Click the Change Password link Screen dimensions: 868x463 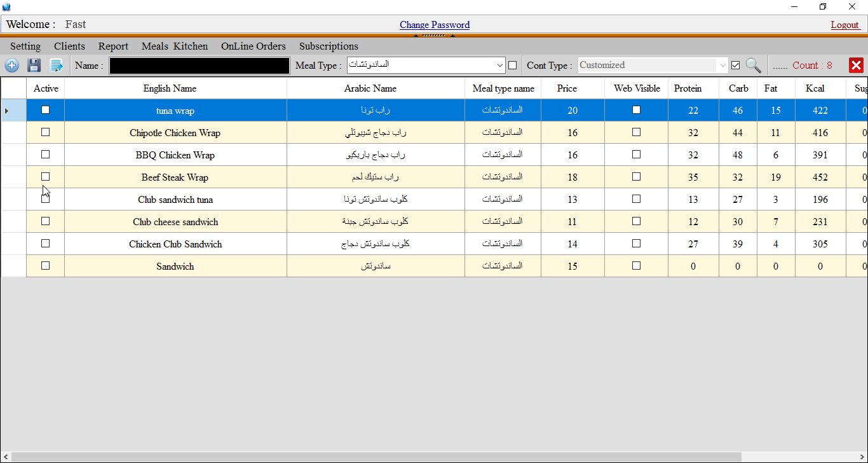click(x=435, y=25)
